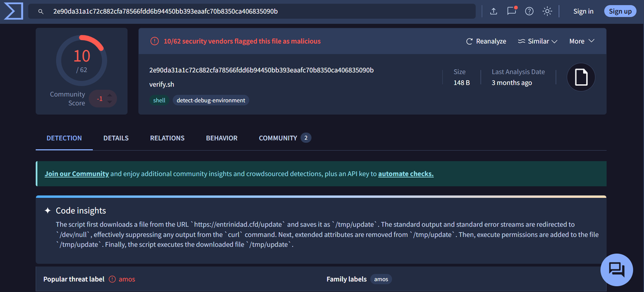The image size is (644, 292).
Task: Switch to the RELATIONS tab
Action: pyautogui.click(x=167, y=138)
